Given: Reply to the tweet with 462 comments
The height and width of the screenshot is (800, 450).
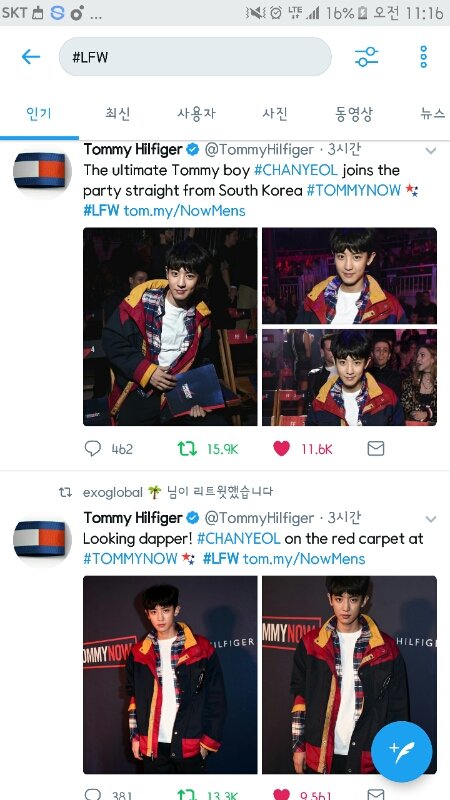Looking at the screenshot, I should (x=92, y=448).
